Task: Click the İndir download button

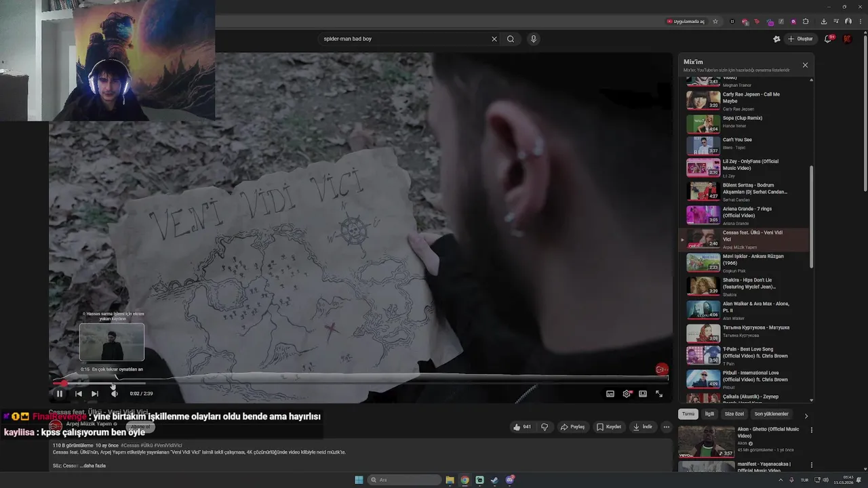Action: (643, 427)
